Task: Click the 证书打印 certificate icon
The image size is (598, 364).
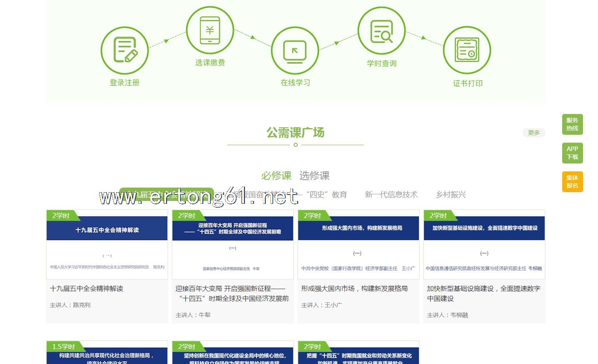Action: click(467, 50)
